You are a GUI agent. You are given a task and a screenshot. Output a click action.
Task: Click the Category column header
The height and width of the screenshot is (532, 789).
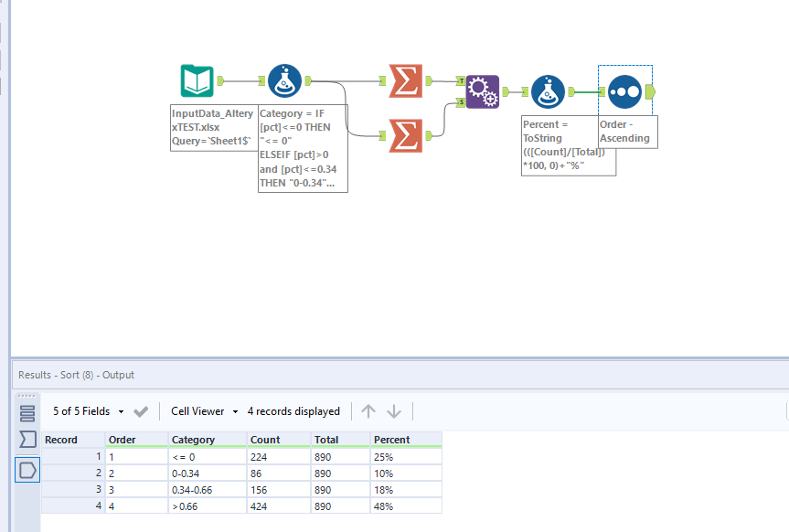pos(194,440)
